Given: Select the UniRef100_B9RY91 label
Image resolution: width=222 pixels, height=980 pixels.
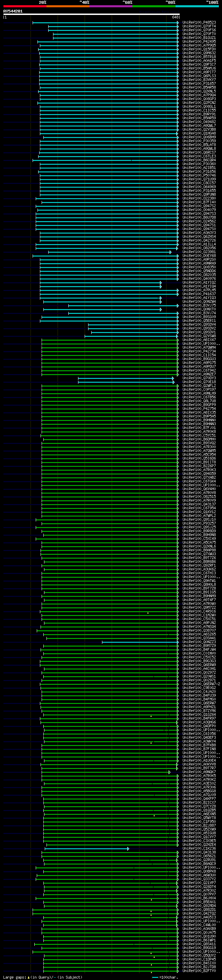Looking at the screenshot, I should click(x=199, y=114).
